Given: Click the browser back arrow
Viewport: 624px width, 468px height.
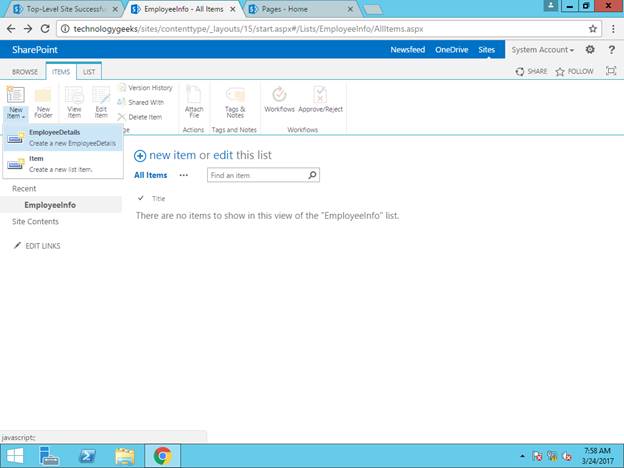Looking at the screenshot, I should pos(11,29).
